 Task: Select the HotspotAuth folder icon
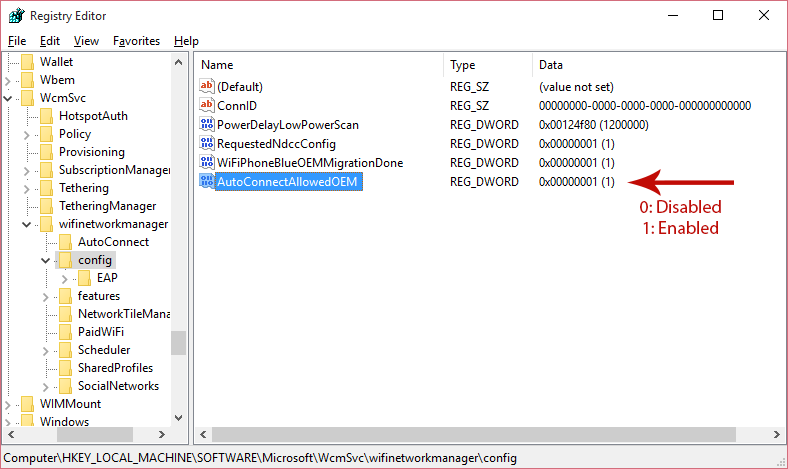click(x=47, y=116)
